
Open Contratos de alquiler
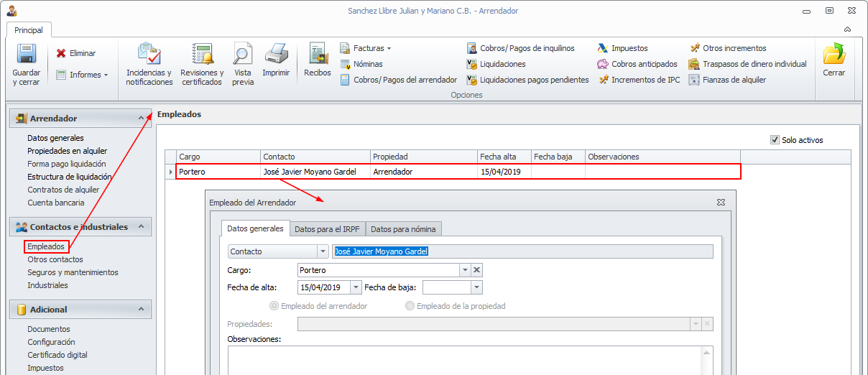[x=63, y=190]
